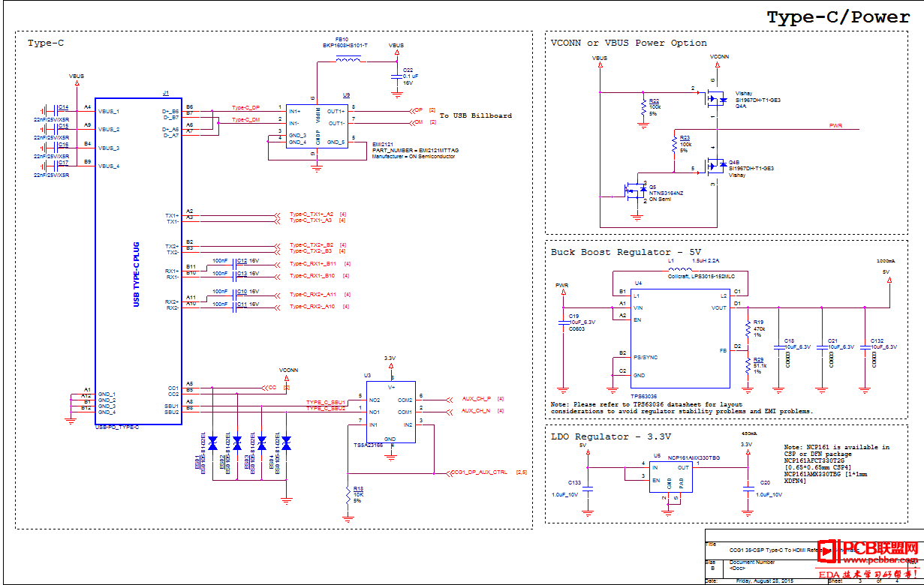Select the Type-C_TX1+_A2 net label

[x=312, y=214]
